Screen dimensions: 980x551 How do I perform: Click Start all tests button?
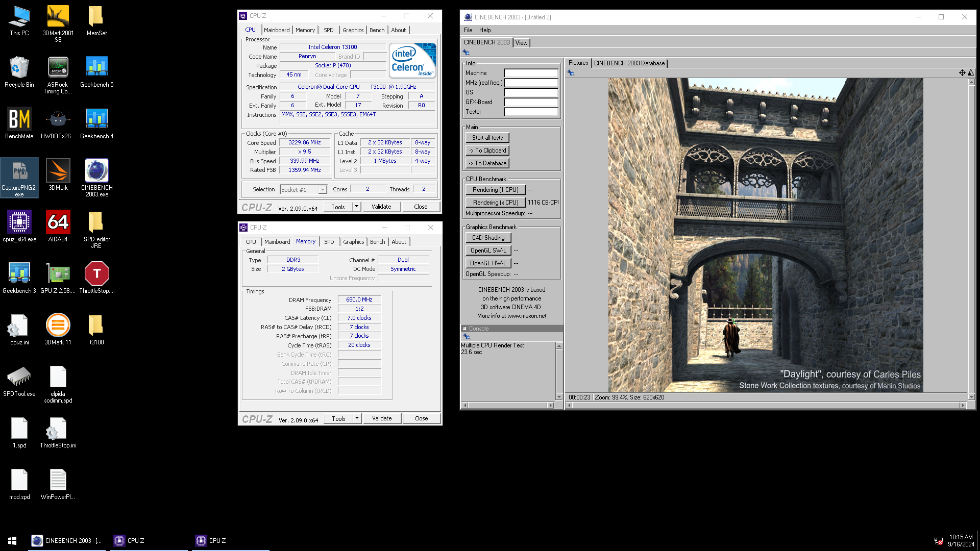pos(487,138)
